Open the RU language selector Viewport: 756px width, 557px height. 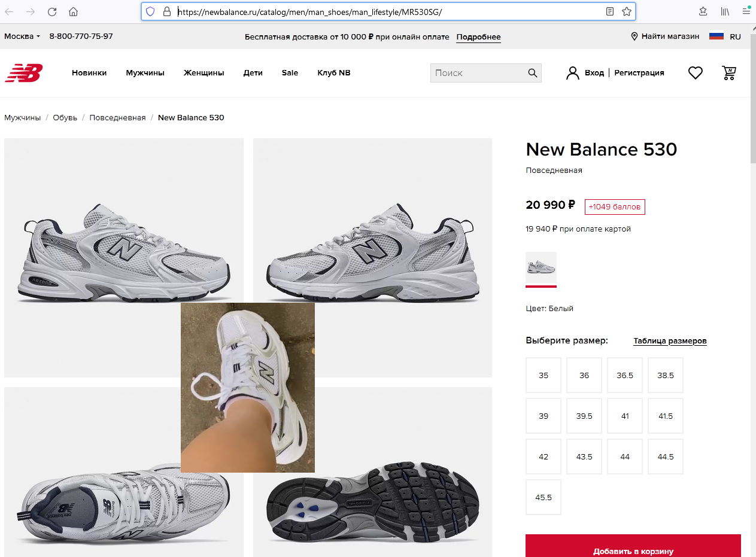(735, 36)
